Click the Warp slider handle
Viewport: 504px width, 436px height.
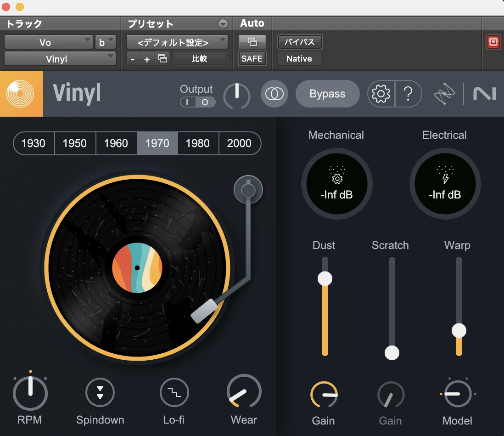coord(459,330)
